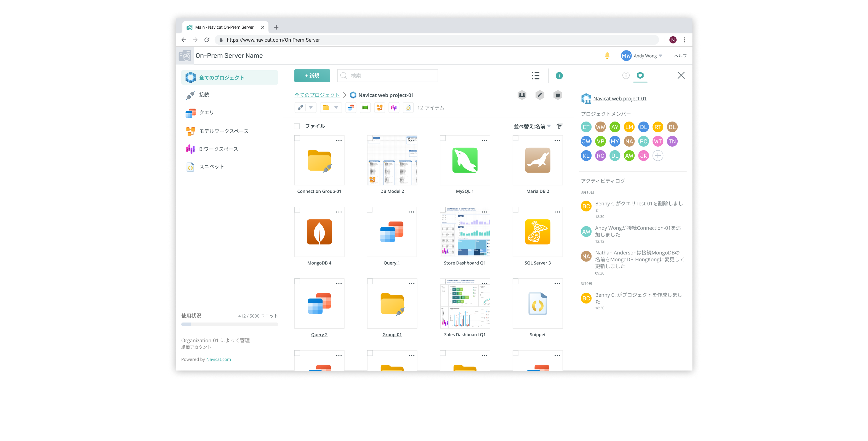Click the pencil edit project icon
Viewport: 868px width, 441px height.
coord(540,95)
